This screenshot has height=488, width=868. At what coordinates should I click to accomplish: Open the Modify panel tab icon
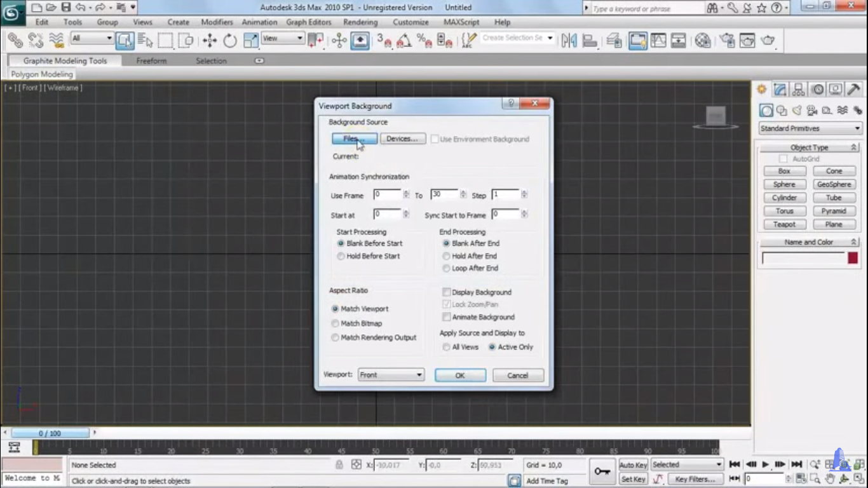pyautogui.click(x=780, y=90)
